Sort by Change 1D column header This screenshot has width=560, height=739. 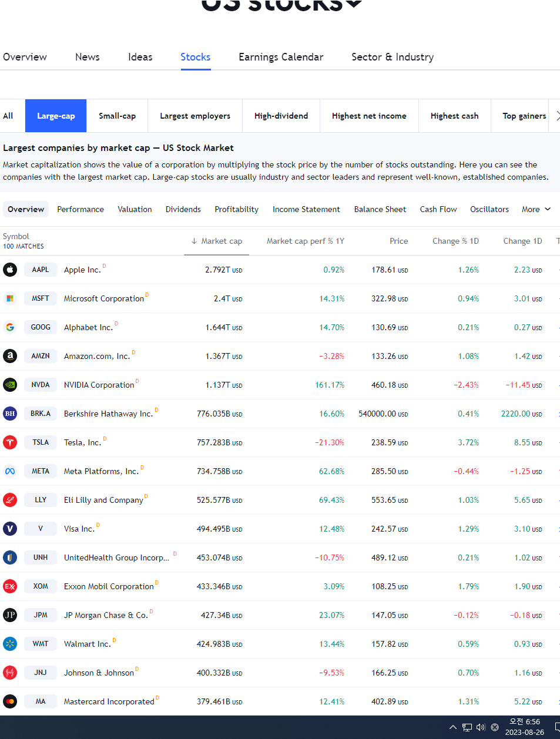pos(522,241)
